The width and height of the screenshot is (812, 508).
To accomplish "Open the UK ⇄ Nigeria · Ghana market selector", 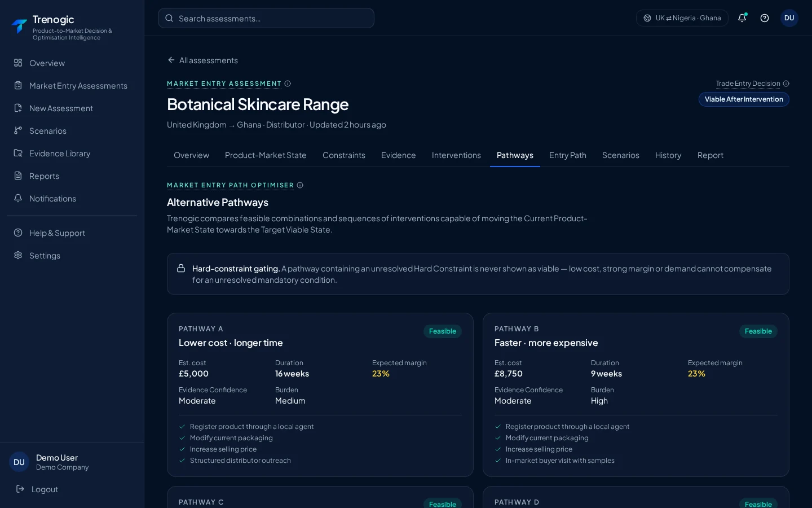I will click(x=682, y=18).
